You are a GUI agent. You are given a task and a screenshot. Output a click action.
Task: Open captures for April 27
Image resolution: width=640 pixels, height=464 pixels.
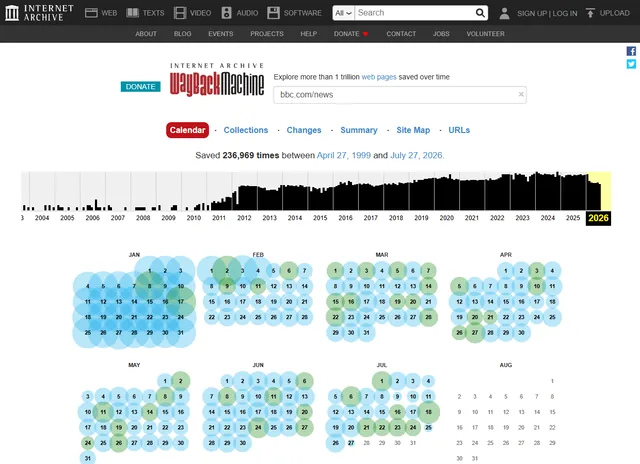[x=475, y=333]
